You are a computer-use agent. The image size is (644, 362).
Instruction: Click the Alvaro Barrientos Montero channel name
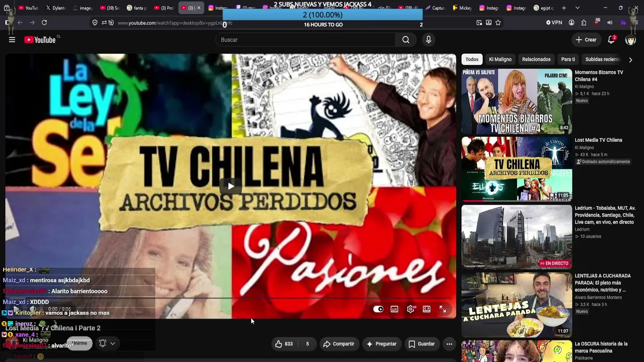click(598, 298)
